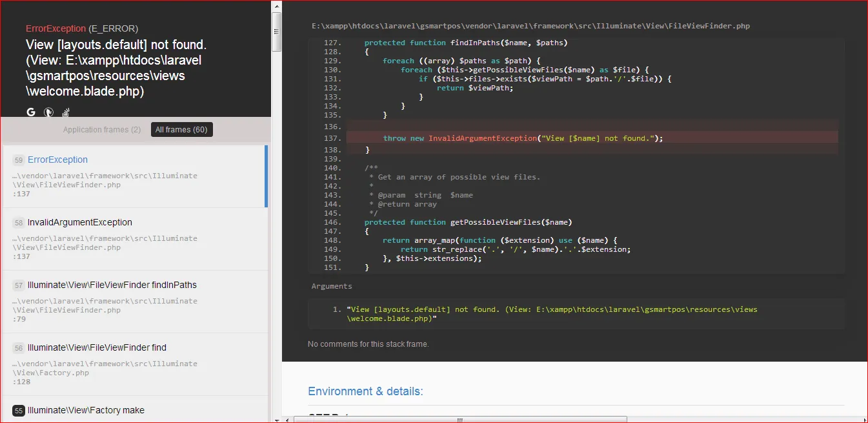Click the Arguments label
This screenshot has width=868, height=423.
[x=332, y=286]
